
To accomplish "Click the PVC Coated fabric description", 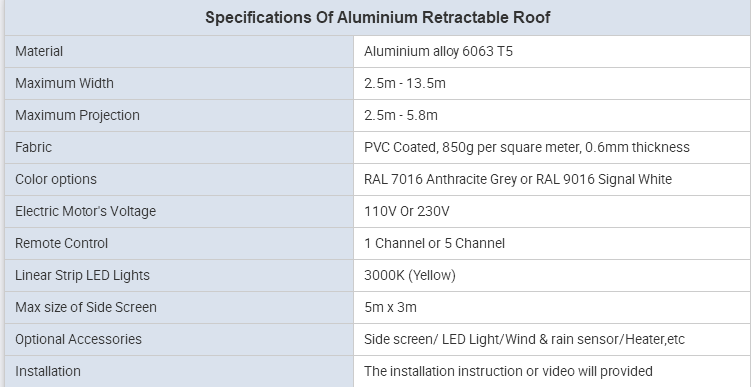I will coord(527,147).
